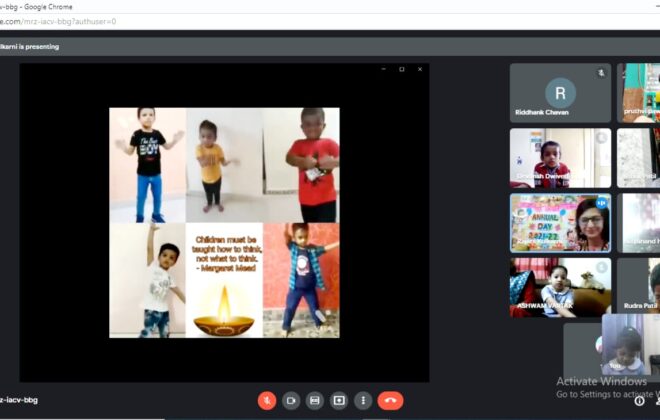Click the Present now screen-share icon

click(339, 400)
